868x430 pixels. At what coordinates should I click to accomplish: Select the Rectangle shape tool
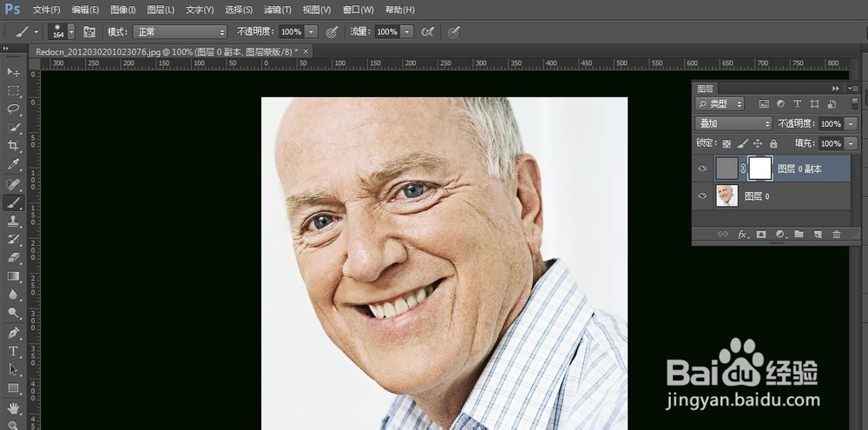click(x=13, y=388)
